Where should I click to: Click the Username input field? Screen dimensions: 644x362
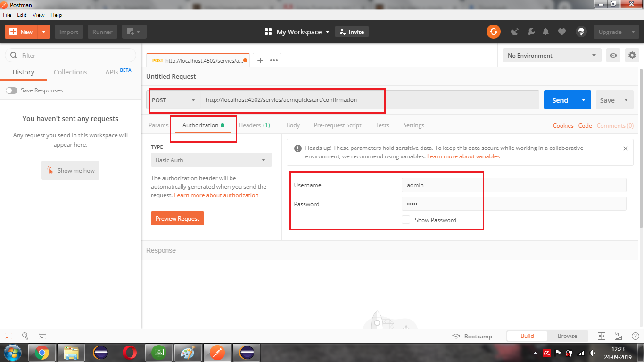click(514, 185)
